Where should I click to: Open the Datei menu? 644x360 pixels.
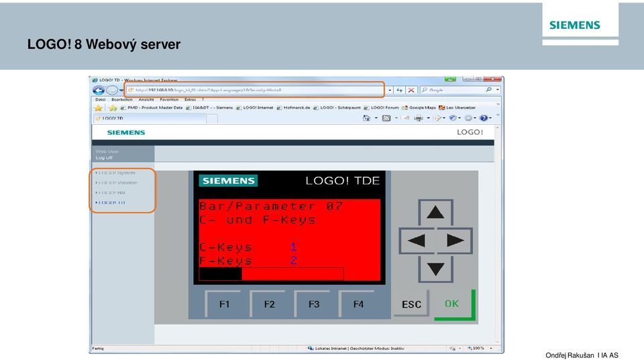point(100,99)
